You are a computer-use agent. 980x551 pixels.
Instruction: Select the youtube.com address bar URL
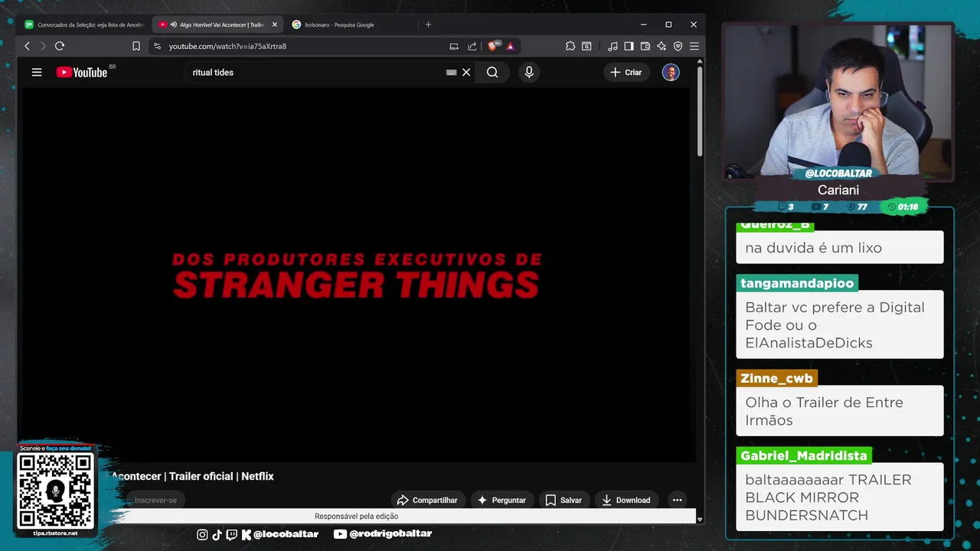pyautogui.click(x=227, y=46)
